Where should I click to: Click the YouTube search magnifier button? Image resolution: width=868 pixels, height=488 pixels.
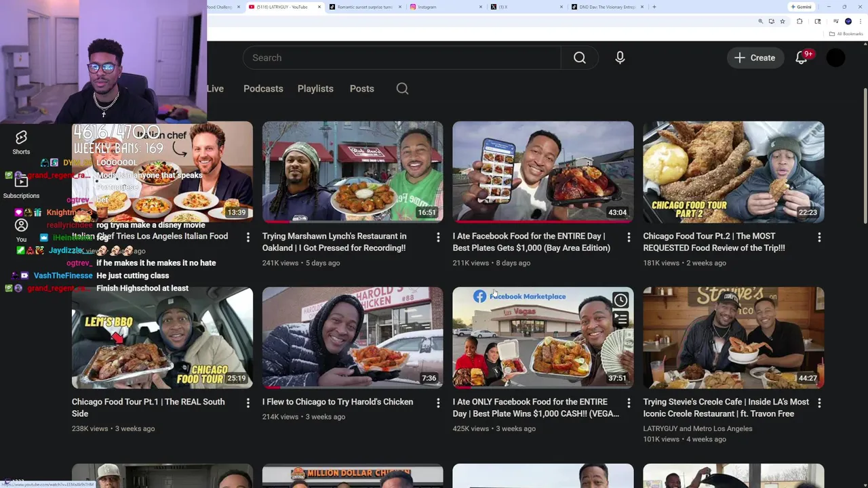579,58
